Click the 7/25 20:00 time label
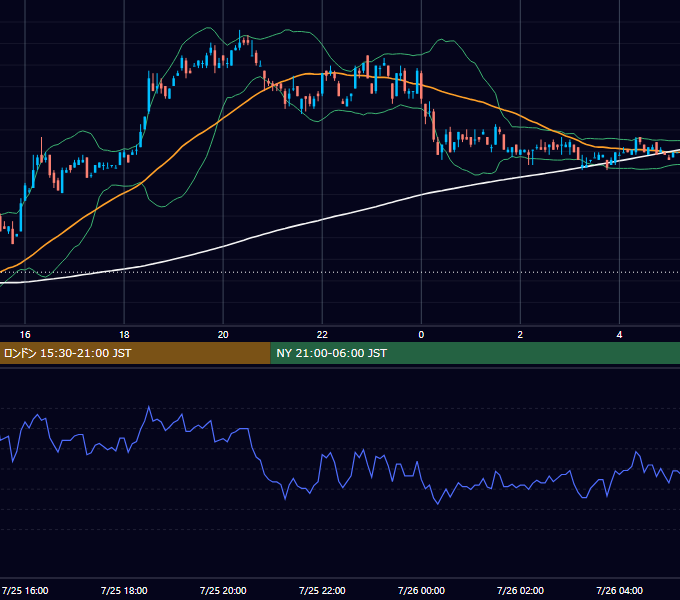 click(x=223, y=590)
